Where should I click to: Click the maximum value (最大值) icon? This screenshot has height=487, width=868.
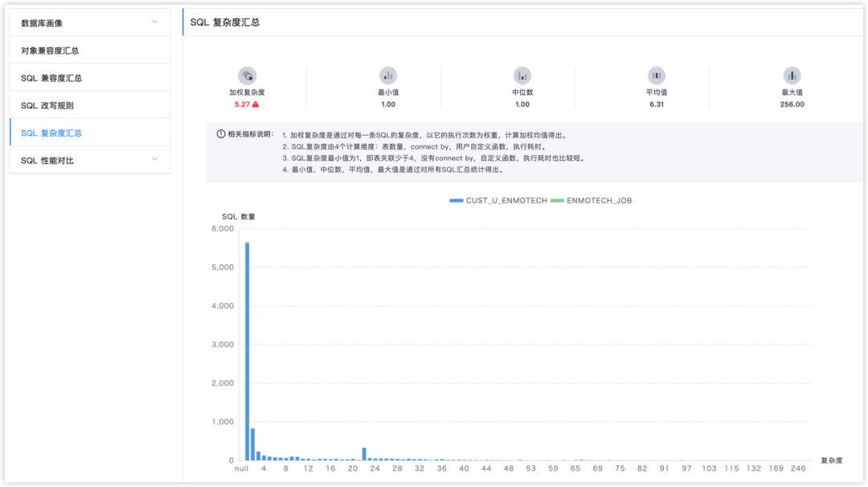coord(792,76)
